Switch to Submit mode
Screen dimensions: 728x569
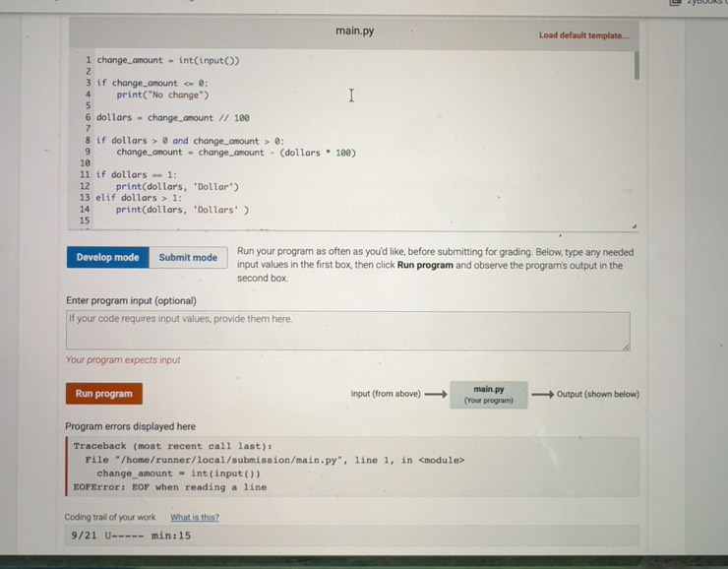188,258
